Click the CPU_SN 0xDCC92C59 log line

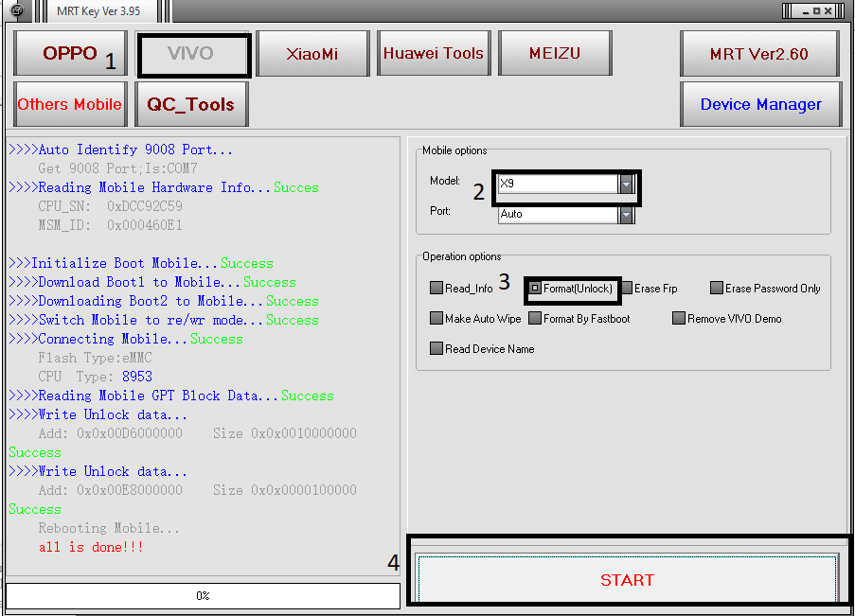point(110,206)
